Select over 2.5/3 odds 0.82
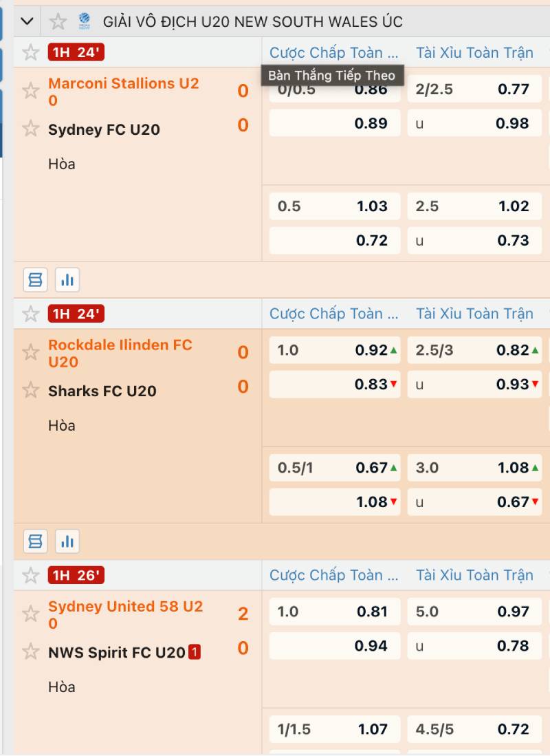The image size is (550, 756). (x=474, y=350)
